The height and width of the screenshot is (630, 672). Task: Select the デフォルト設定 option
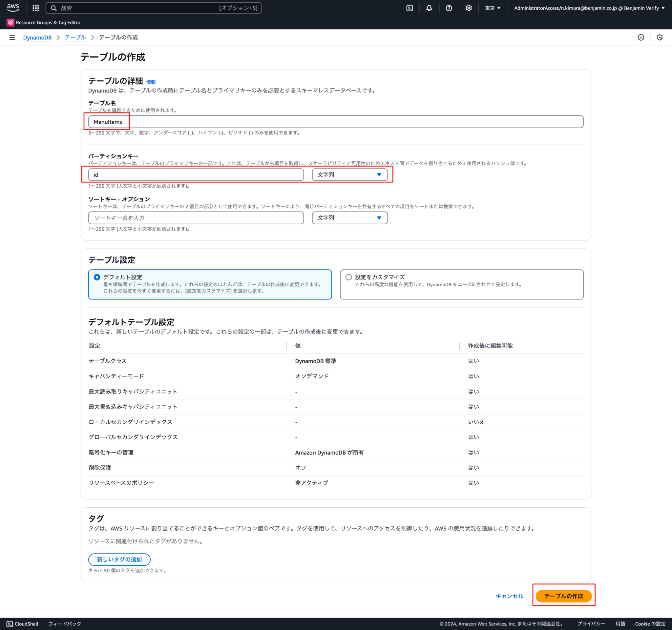tap(97, 277)
